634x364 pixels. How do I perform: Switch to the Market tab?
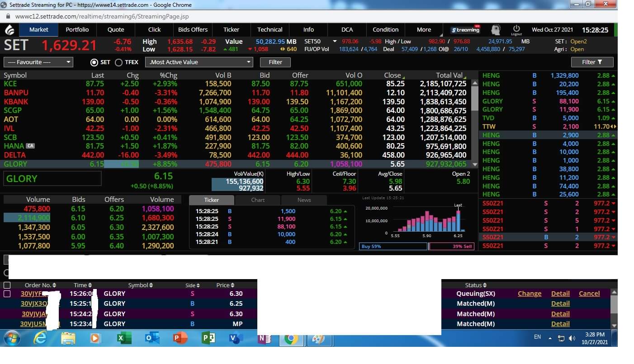[38, 30]
